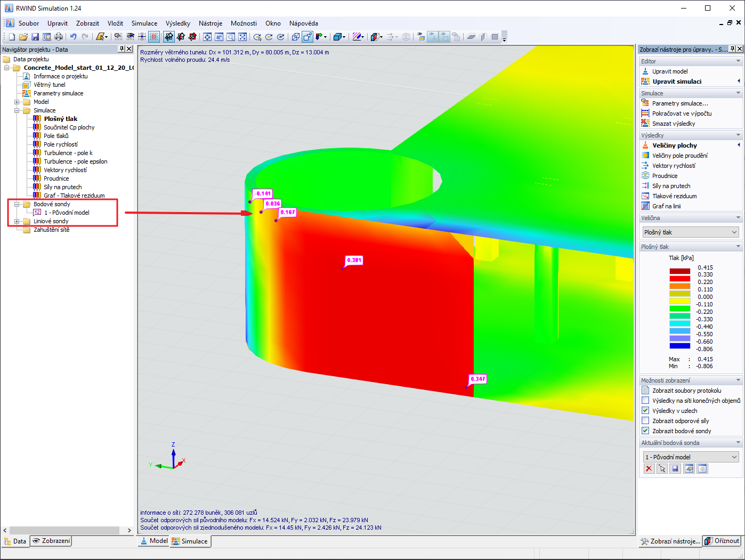Expand the Model tree node
Image resolution: width=745 pixels, height=560 pixels.
point(17,102)
